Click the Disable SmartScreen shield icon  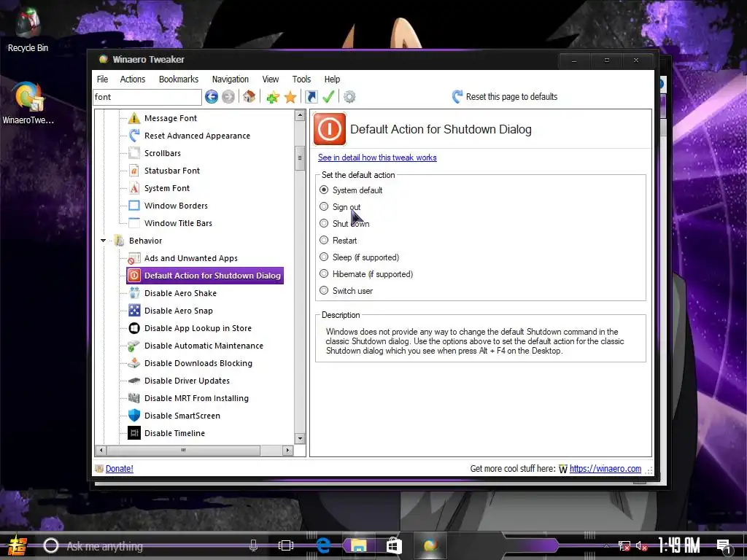(134, 415)
